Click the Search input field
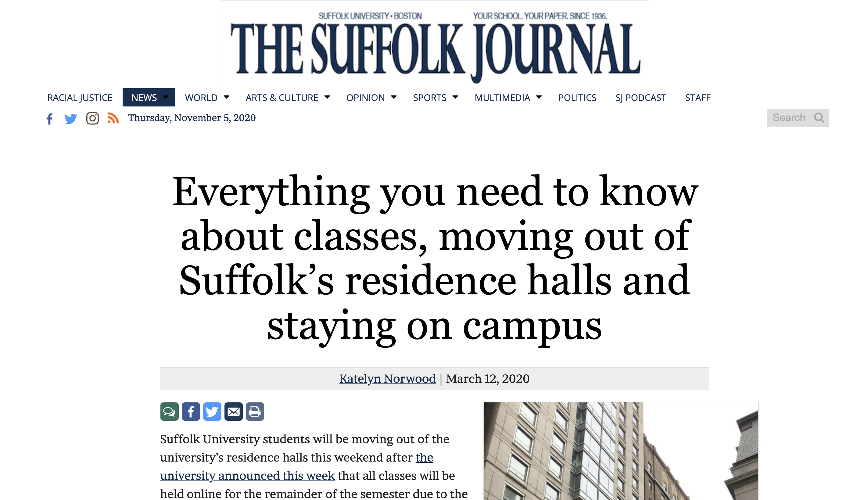Screen dimensions: 868x500 point(789,118)
